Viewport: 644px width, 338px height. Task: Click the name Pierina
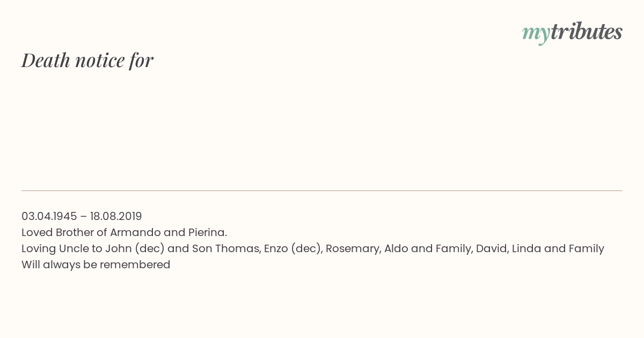pos(207,232)
